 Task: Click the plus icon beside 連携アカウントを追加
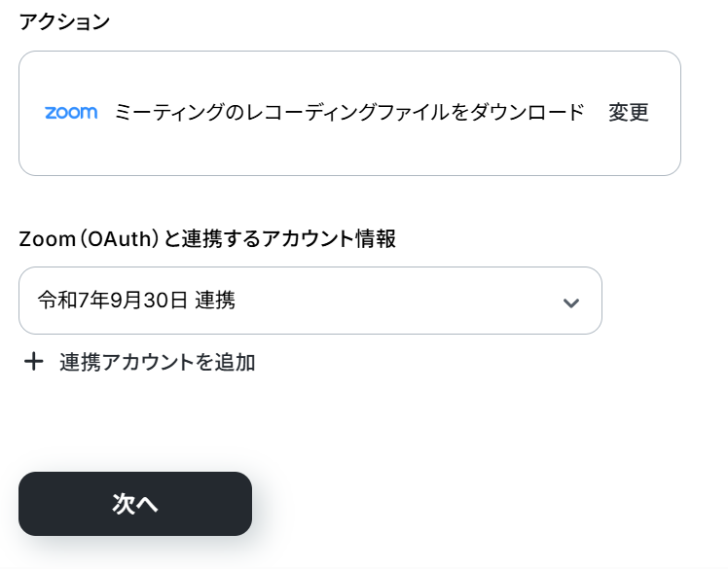coord(33,362)
